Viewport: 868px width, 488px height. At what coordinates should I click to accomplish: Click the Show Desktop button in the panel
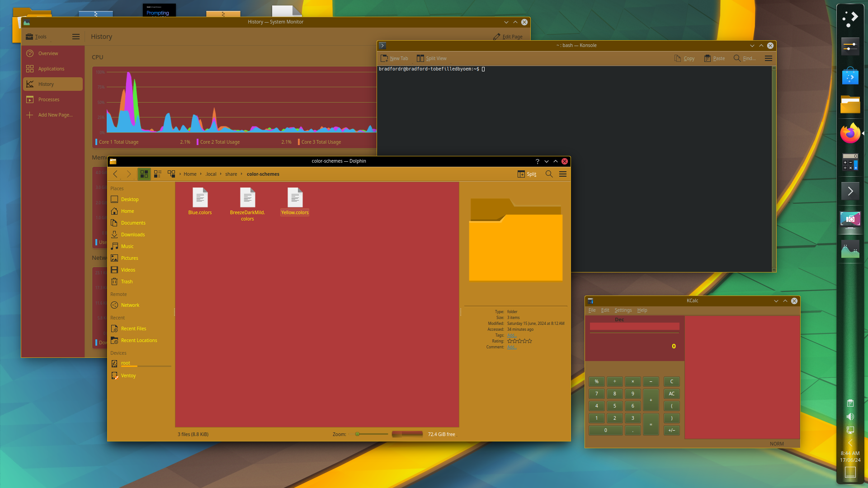850,472
